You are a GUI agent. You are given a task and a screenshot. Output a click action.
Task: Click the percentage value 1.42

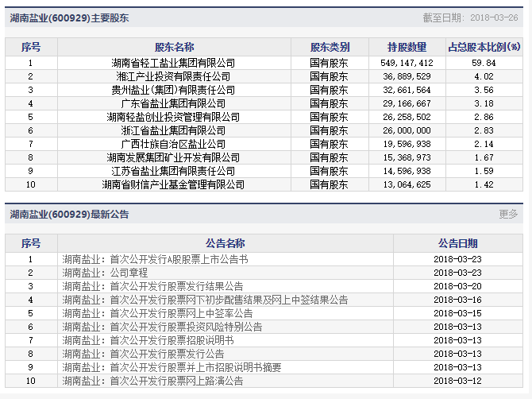484,184
